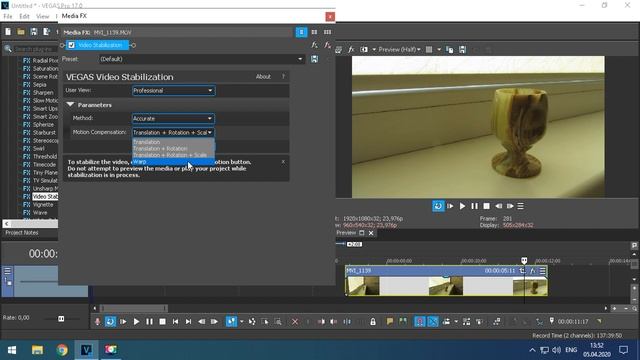Choose Translation + Rotation option

173,149
